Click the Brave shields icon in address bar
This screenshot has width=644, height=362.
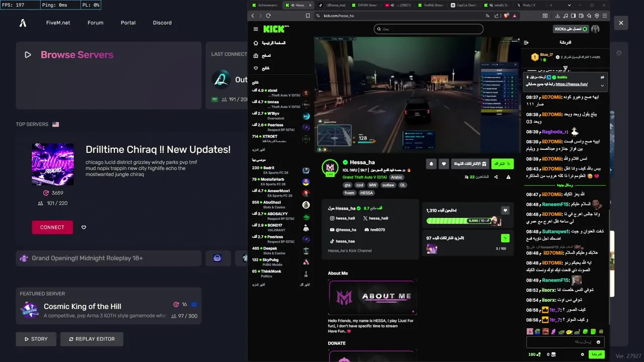(x=507, y=16)
